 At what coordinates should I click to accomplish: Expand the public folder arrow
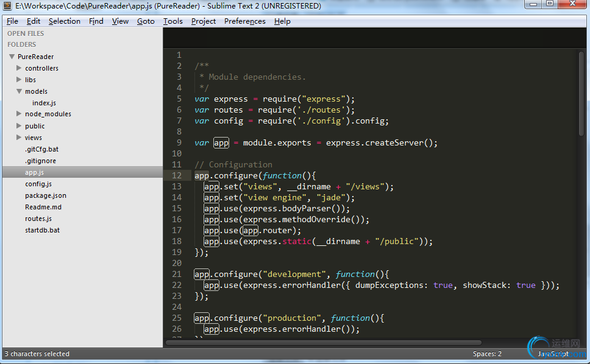(x=19, y=126)
